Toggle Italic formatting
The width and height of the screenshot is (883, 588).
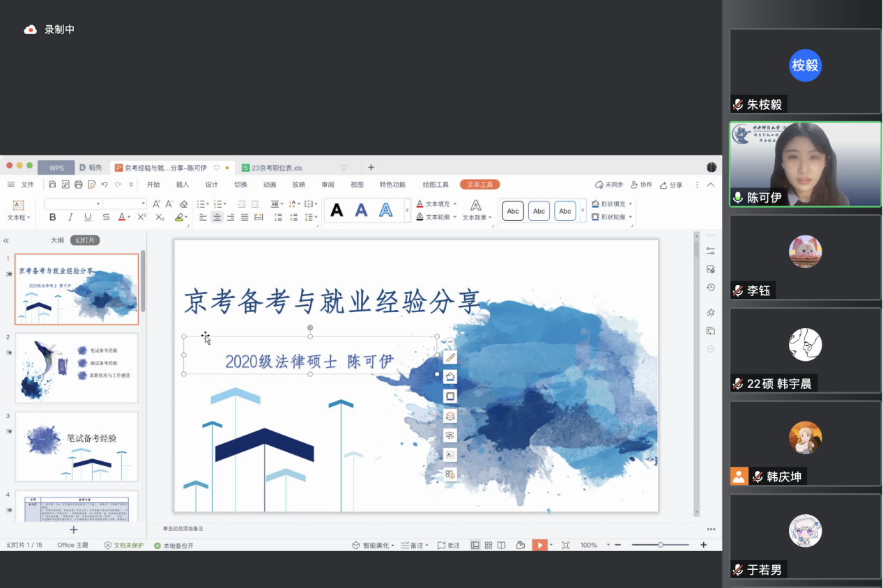(x=70, y=217)
